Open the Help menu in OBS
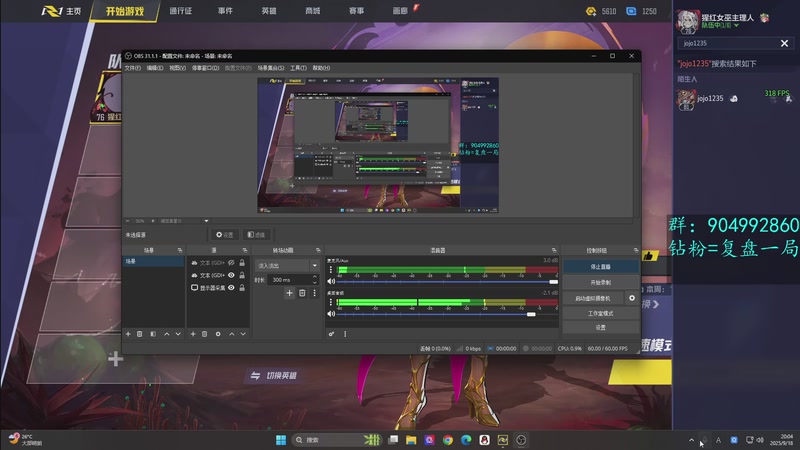The height and width of the screenshot is (450, 800). point(321,68)
